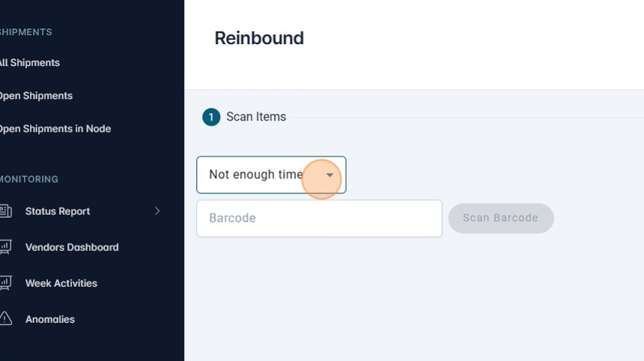Viewport: 644px width, 361px height.
Task: Click the Anomalies warning triangle icon
Action: pos(5,319)
